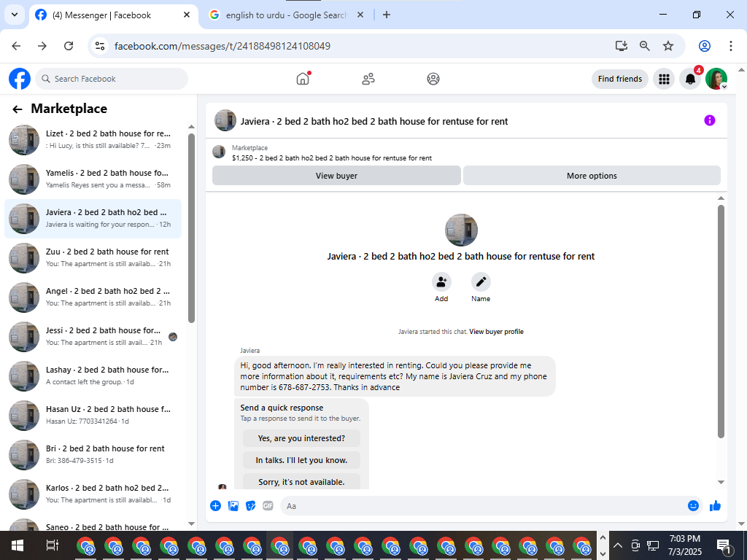Open the Facebook menu grid icon

[x=664, y=79]
